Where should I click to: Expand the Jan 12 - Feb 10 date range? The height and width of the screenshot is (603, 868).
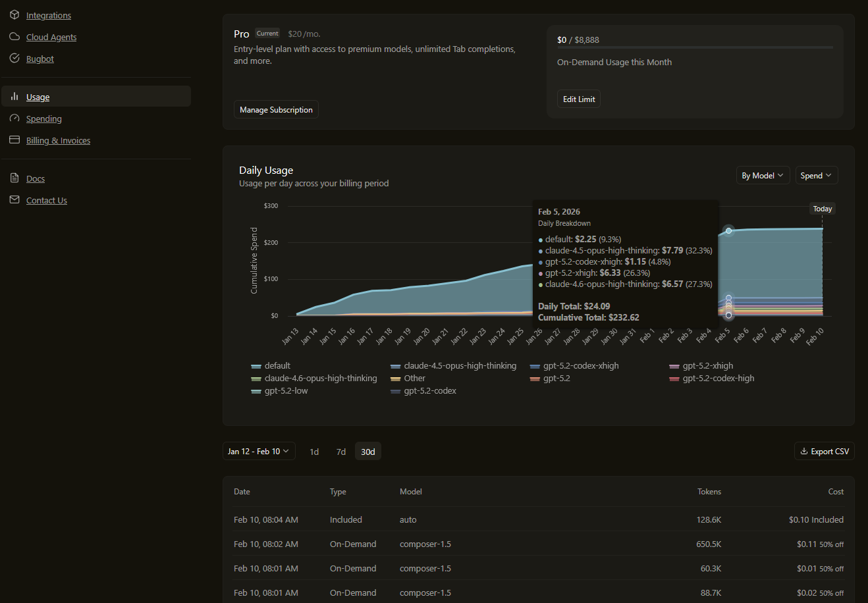(258, 452)
